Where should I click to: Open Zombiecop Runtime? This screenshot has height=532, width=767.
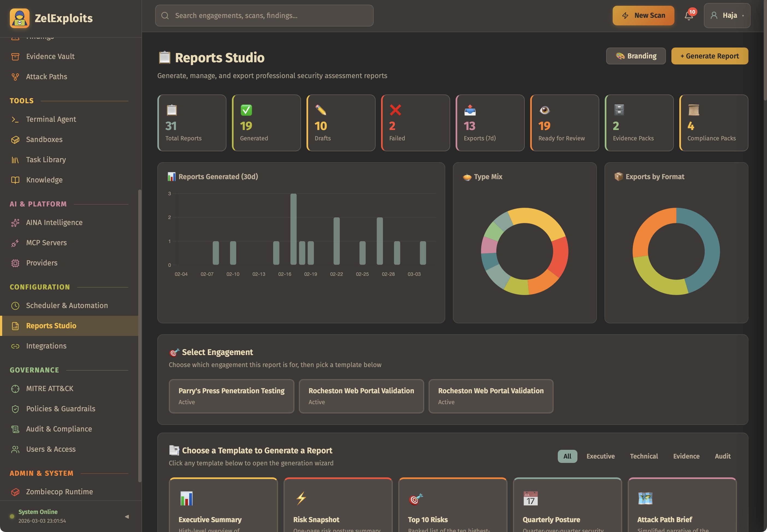tap(59, 491)
